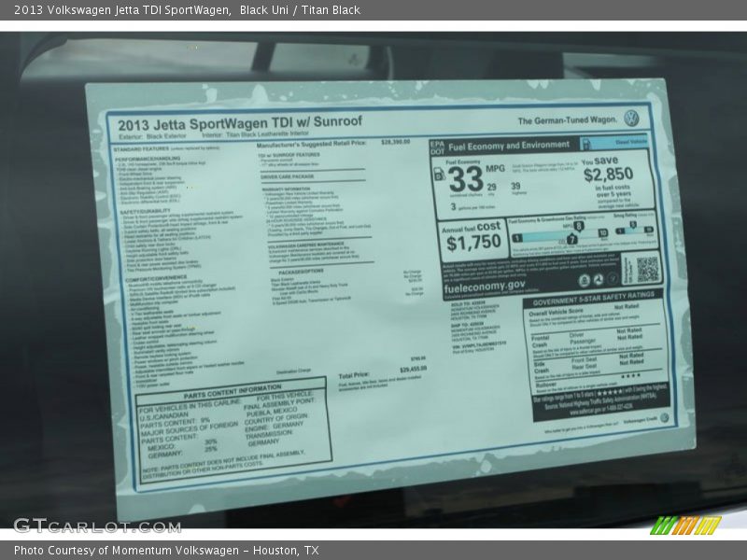Click the Rollover star rating

631,376
